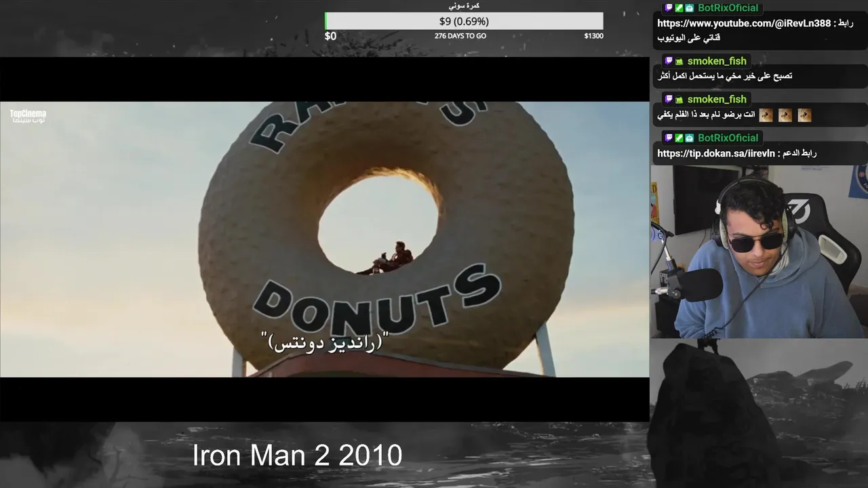Click Twitch badge on smoken_fish message without emotes
Image resolution: width=868 pixels, height=488 pixels.
(x=668, y=61)
